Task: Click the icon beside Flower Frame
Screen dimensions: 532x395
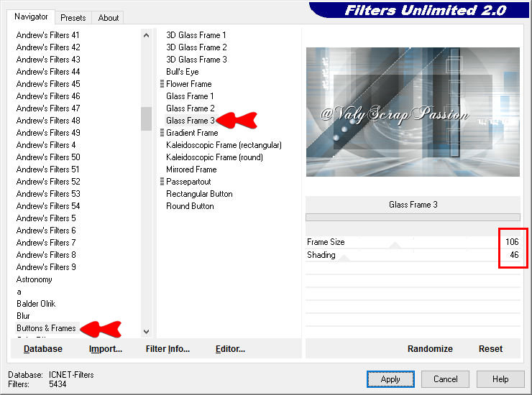Action: tap(162, 84)
